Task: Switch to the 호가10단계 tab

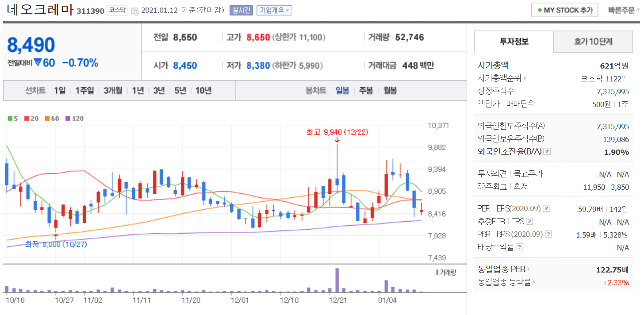Action: pos(593,42)
